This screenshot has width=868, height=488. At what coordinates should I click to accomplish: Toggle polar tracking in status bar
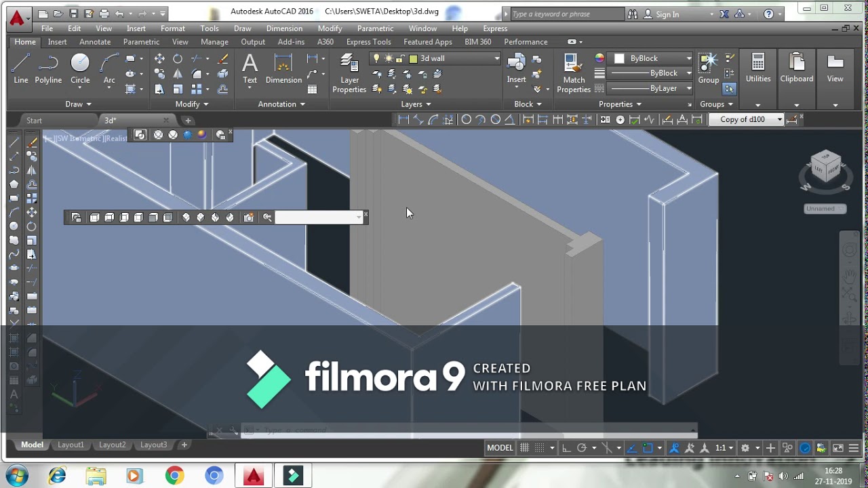[581, 448]
